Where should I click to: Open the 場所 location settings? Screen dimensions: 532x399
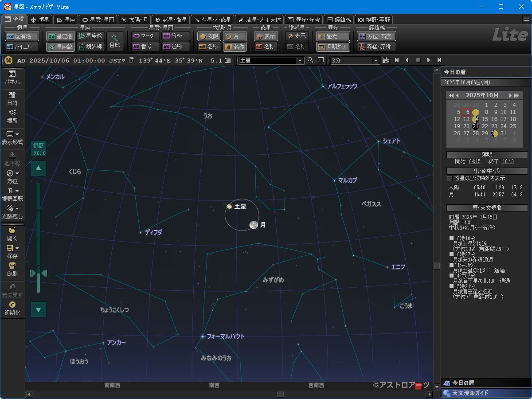pyautogui.click(x=12, y=116)
